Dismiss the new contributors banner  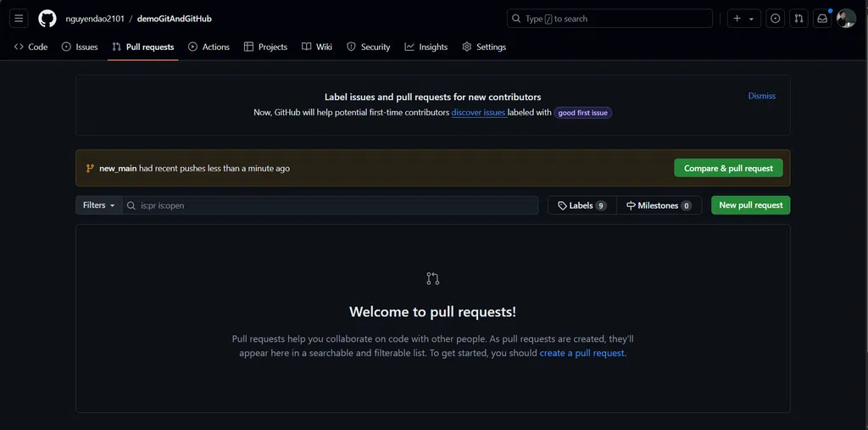coord(762,96)
